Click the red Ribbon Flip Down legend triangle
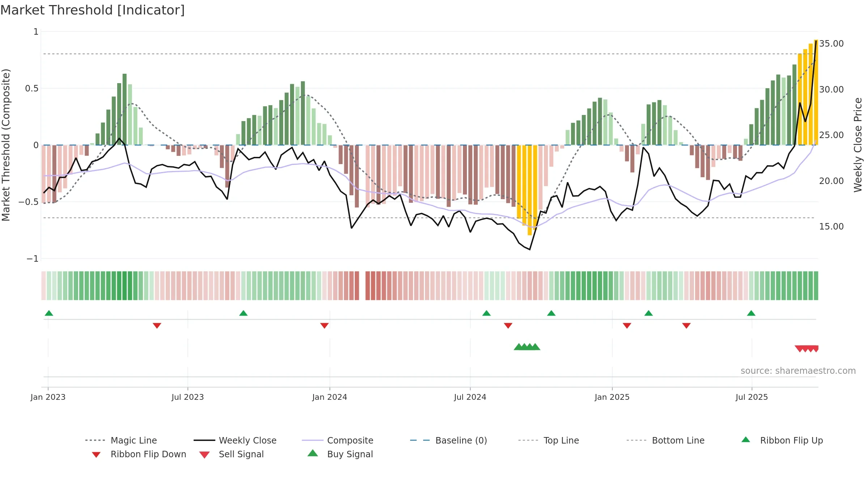The image size is (868, 488). pos(96,455)
